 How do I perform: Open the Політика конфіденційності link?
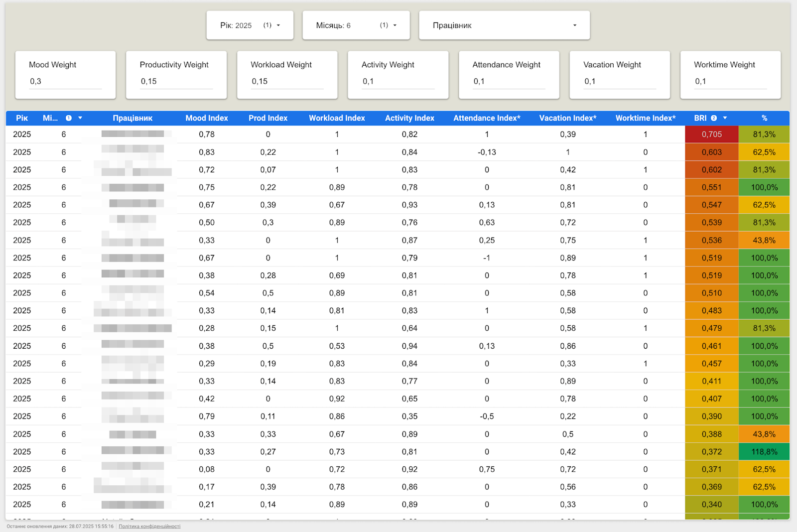point(149,526)
